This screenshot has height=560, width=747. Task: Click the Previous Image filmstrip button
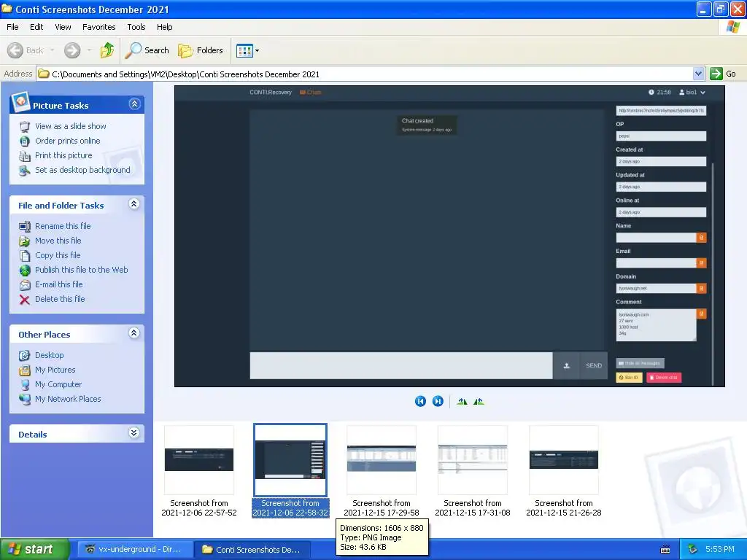click(420, 402)
